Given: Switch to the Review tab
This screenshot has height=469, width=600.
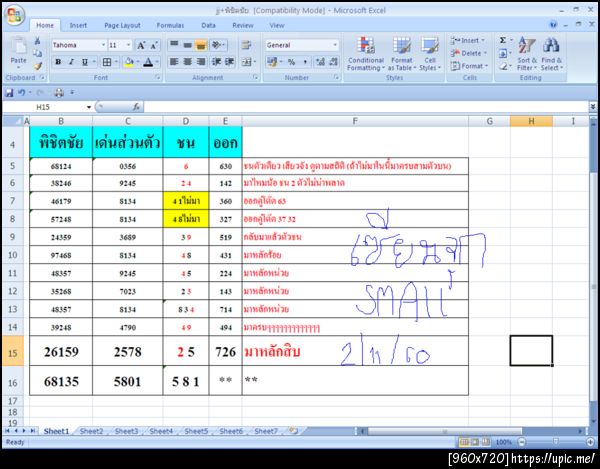Looking at the screenshot, I should coord(243,26).
